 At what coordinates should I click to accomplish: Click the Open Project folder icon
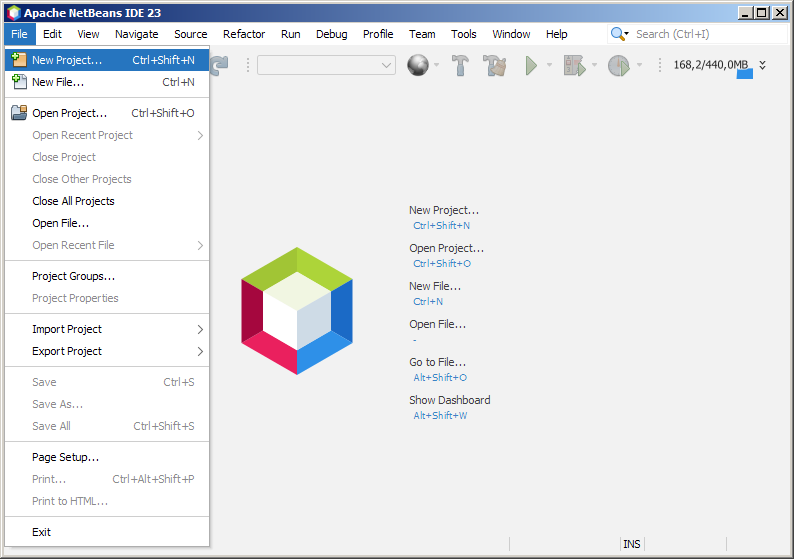(x=18, y=113)
